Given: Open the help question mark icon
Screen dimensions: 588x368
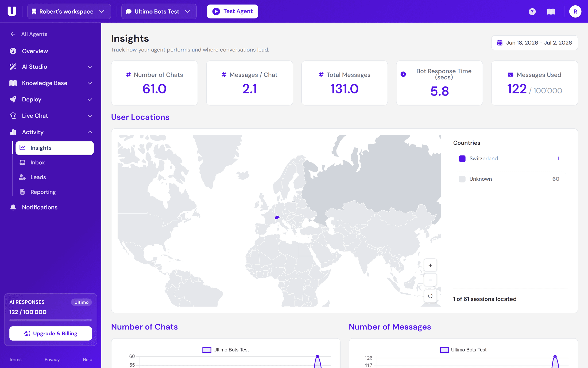Looking at the screenshot, I should tap(532, 12).
